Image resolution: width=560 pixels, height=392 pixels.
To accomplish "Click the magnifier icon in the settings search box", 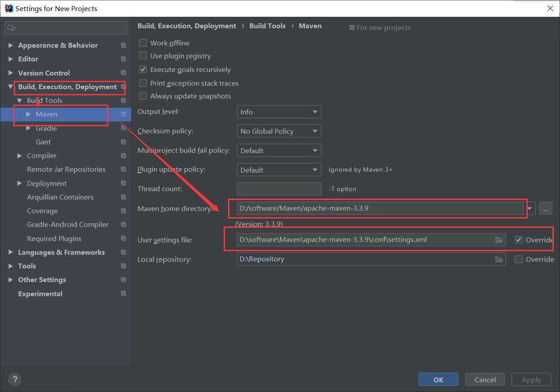I will [11, 28].
